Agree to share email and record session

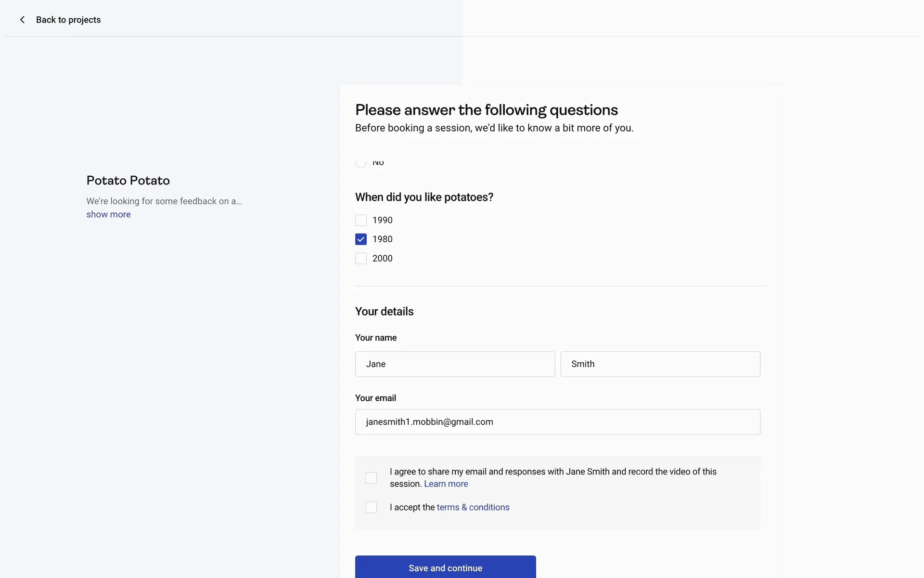[371, 478]
